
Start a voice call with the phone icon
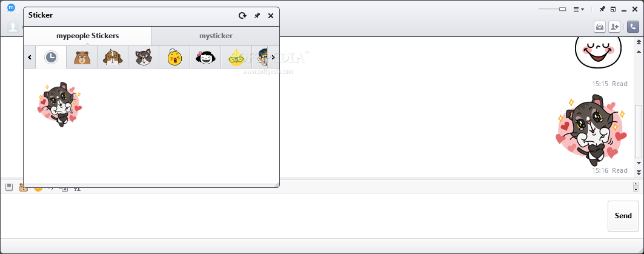coord(633,27)
